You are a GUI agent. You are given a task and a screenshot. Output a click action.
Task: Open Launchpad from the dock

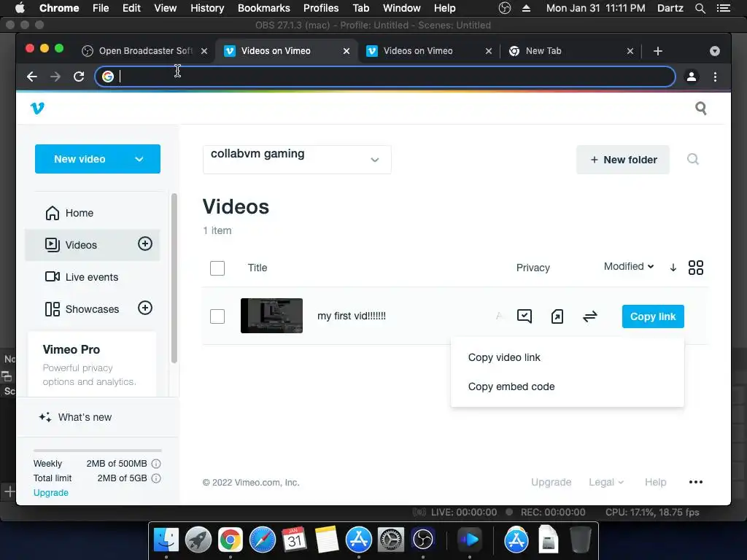click(198, 540)
